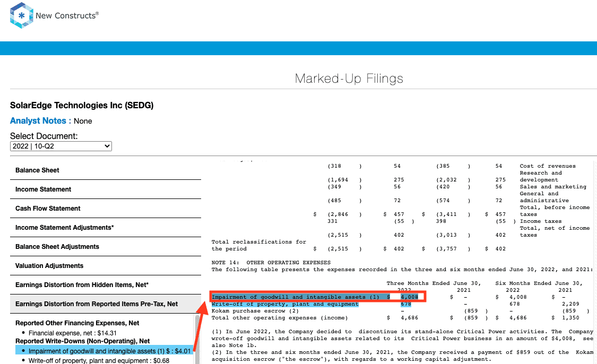The image size is (597, 364).
Task: Select Financial expense, net : $14.31 item
Action: coord(73,333)
